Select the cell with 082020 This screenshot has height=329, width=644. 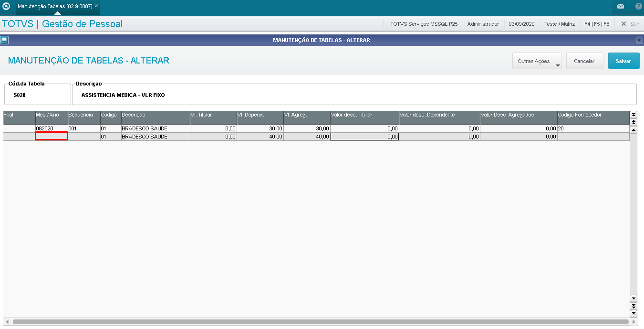point(52,128)
